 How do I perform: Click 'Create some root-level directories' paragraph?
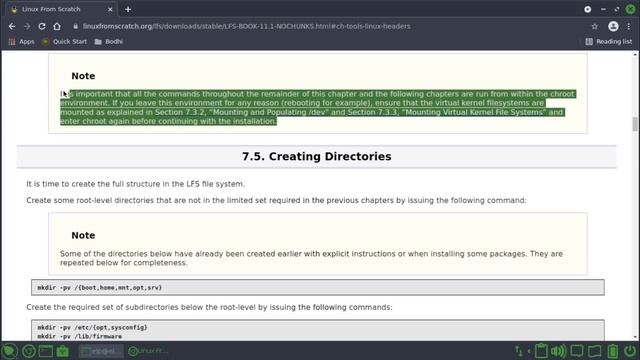point(276,200)
